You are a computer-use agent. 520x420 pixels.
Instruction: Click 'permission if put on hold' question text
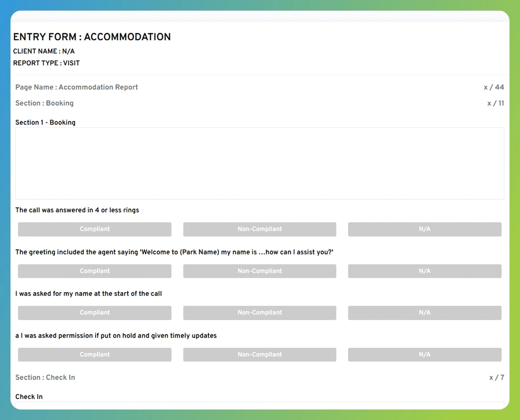click(116, 336)
